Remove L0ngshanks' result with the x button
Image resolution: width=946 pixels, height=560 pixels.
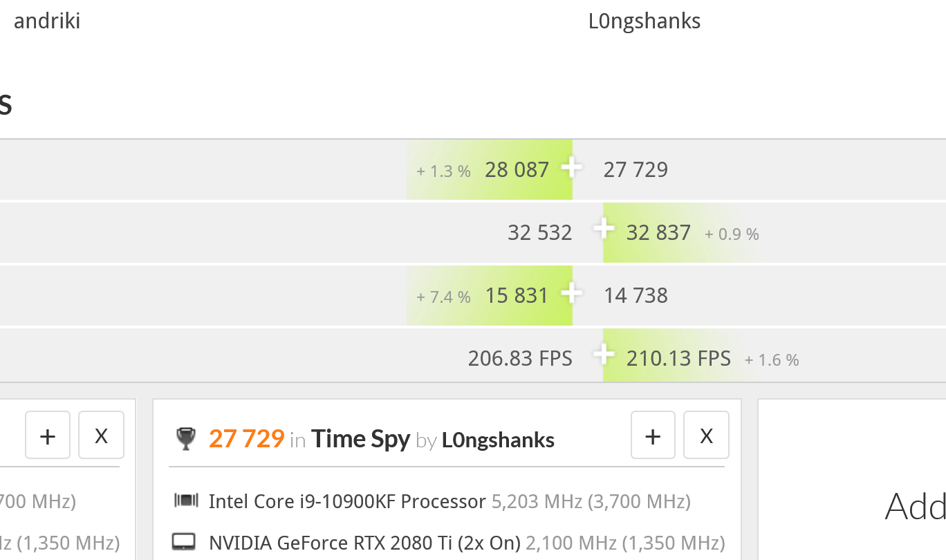706,436
